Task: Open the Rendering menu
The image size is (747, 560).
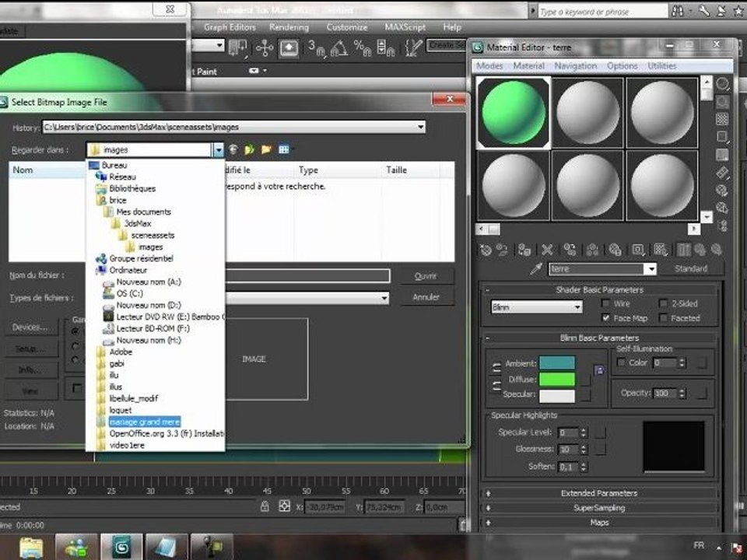Action: click(289, 27)
